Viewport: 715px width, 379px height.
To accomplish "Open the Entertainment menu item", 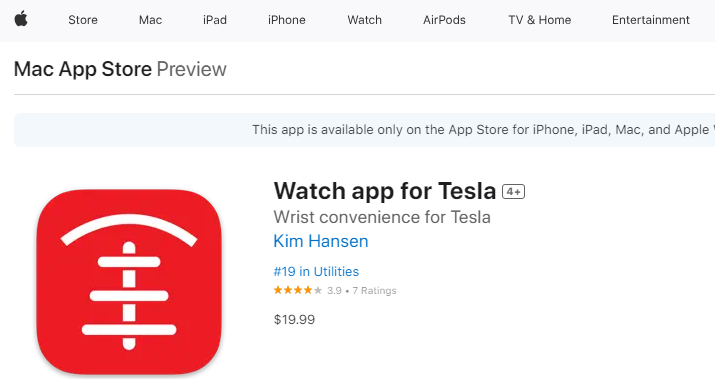I will tap(651, 20).
